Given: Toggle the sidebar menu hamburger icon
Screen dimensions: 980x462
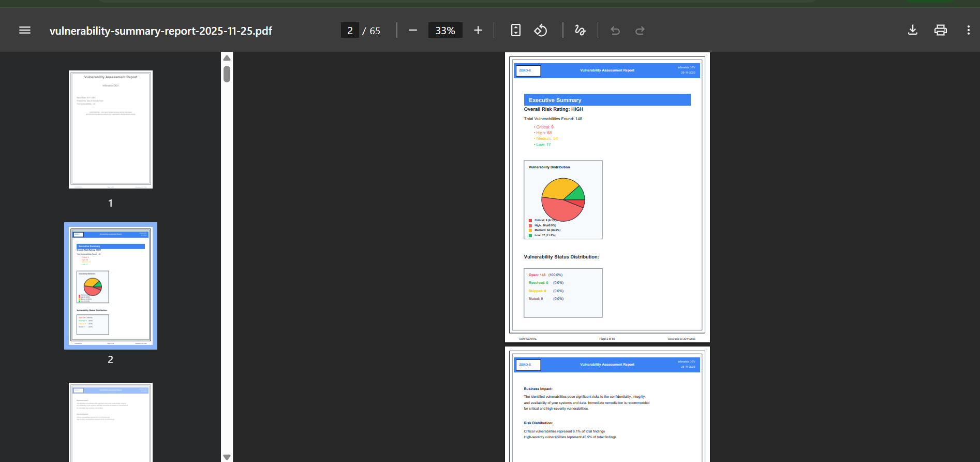Looking at the screenshot, I should (x=25, y=31).
